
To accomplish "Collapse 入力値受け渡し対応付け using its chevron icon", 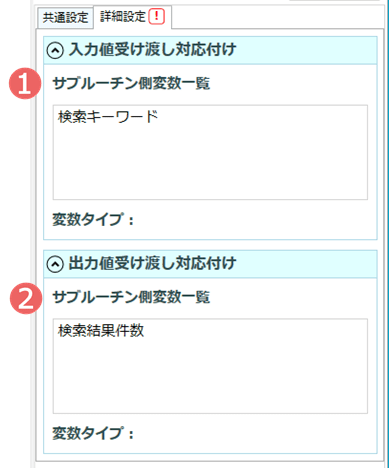I will click(x=55, y=51).
